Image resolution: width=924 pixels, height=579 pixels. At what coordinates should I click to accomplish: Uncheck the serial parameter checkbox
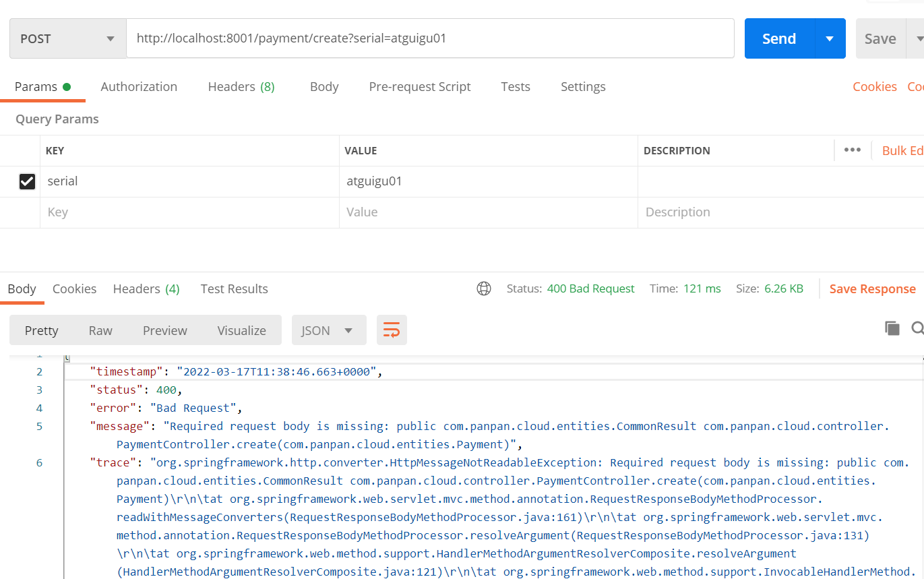coord(27,181)
